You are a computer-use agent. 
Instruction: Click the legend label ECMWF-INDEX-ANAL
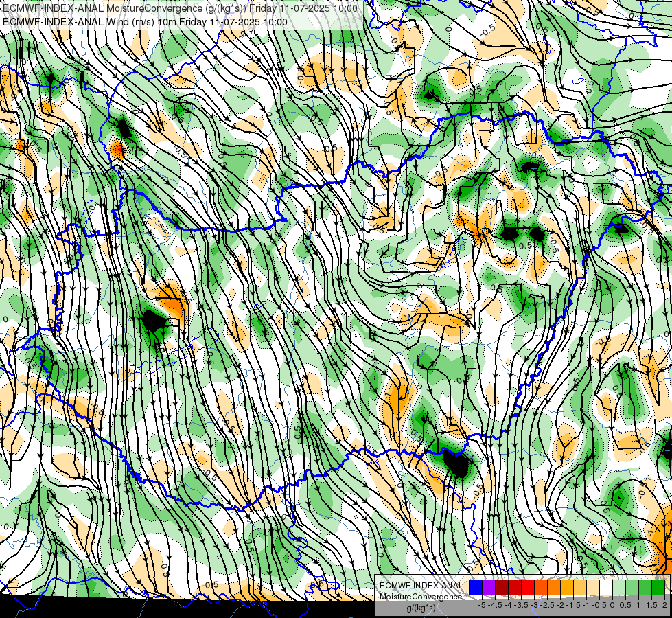click(421, 586)
